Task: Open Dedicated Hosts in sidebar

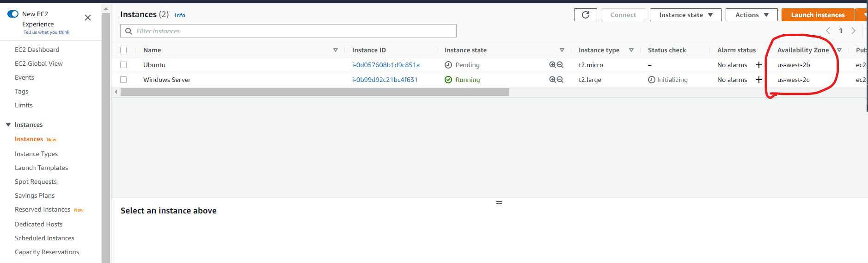Action: (x=38, y=224)
